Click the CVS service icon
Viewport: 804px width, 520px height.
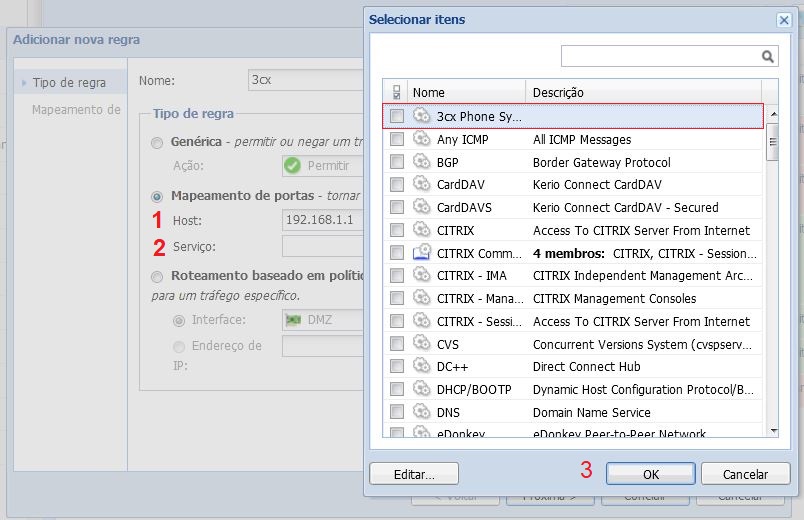coord(421,343)
